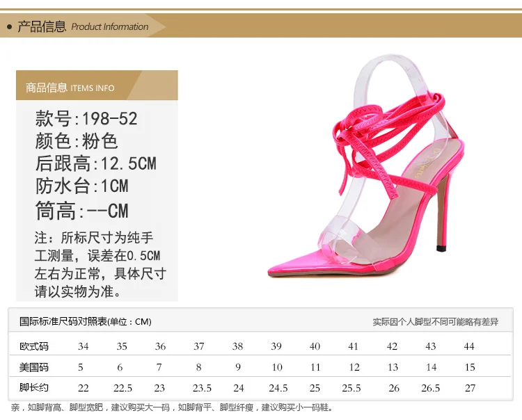Click the 欧式码 row label
The image size is (522, 420).
[34, 346]
